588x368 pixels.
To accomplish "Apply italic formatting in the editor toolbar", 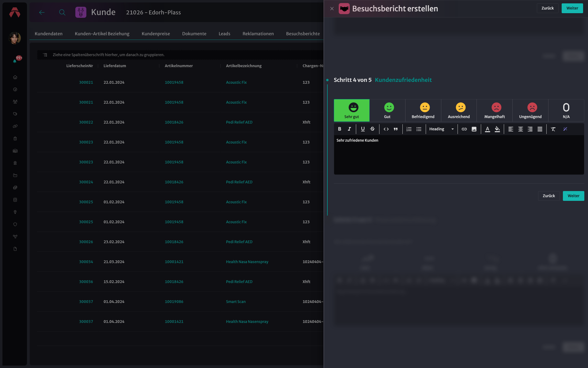I will [x=349, y=129].
